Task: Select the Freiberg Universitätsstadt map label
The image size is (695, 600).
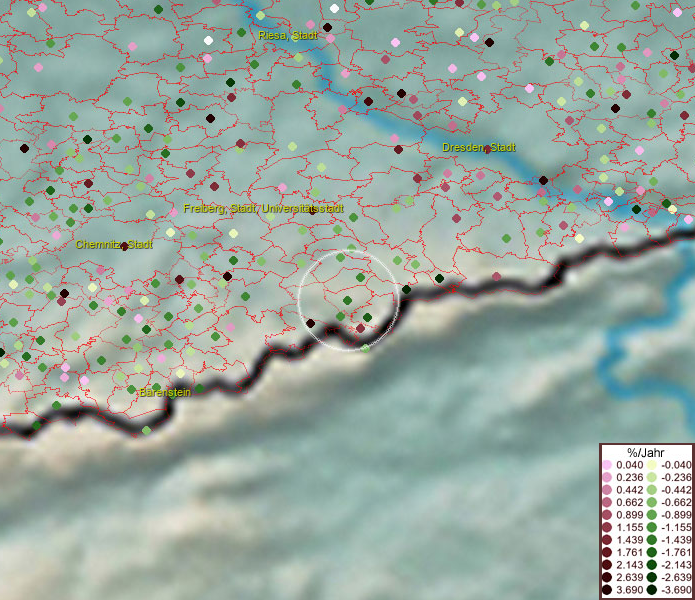Action: [x=263, y=209]
